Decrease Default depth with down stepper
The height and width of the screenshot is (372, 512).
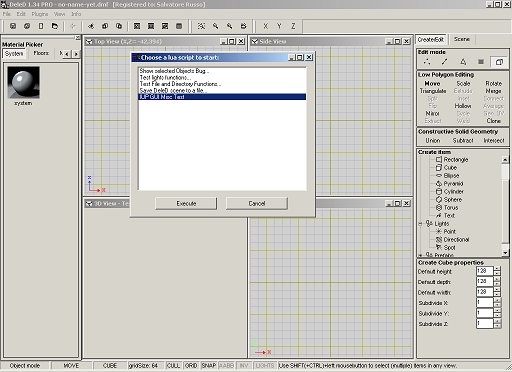497,284
